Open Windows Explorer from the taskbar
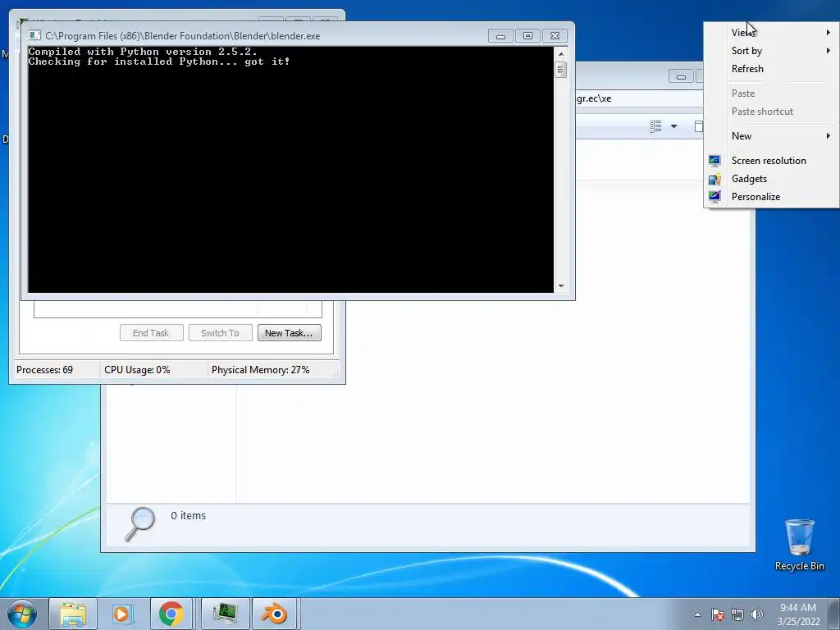 tap(73, 614)
